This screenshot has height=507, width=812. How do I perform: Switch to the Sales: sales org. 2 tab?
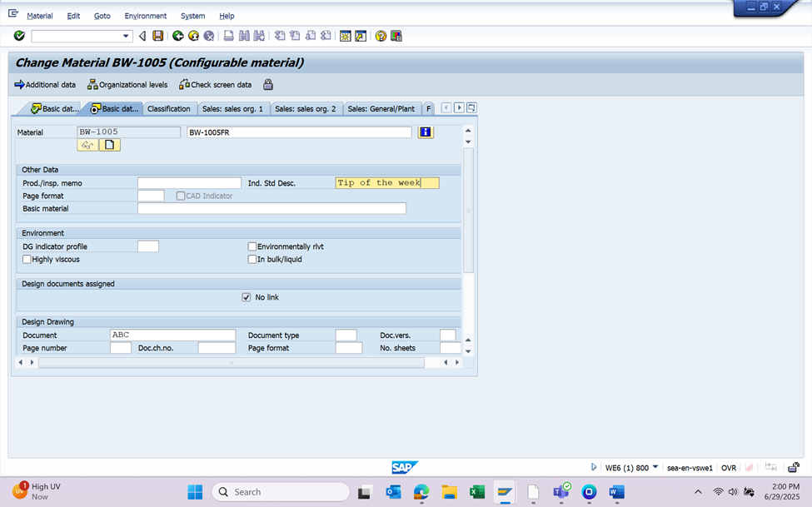tap(305, 109)
